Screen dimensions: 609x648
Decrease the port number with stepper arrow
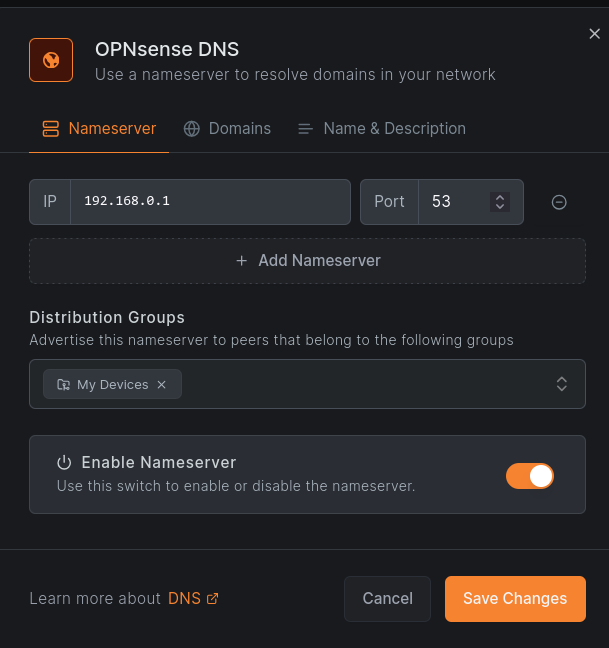pyautogui.click(x=500, y=207)
